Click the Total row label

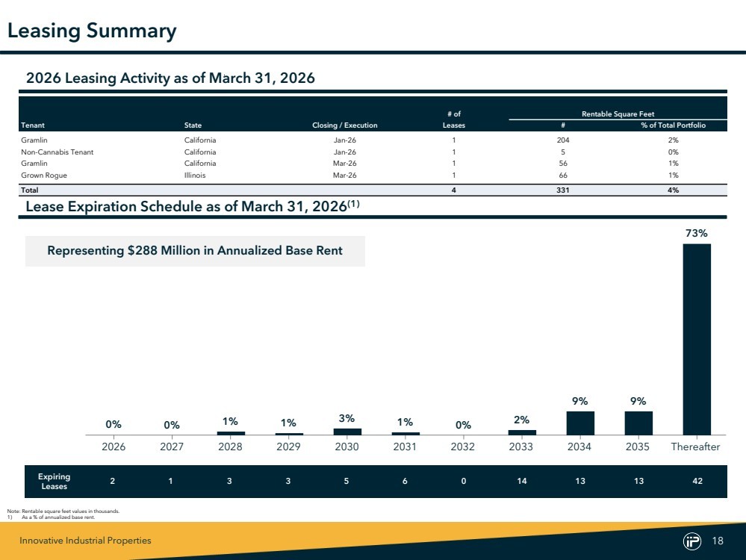pos(30,190)
